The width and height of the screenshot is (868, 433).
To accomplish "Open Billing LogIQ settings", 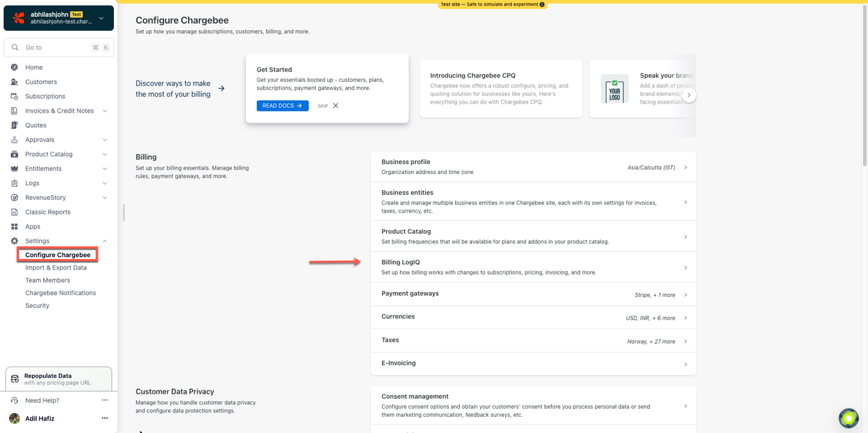I will click(533, 267).
